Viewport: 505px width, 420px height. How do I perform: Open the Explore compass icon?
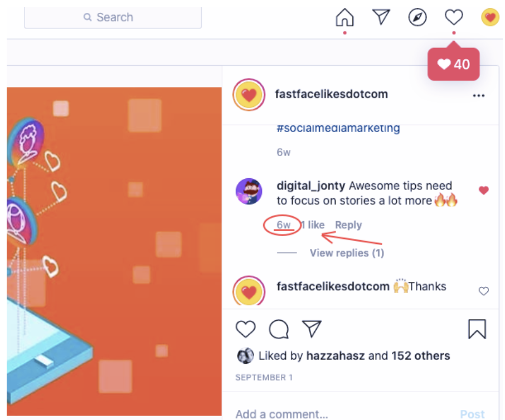tap(417, 17)
